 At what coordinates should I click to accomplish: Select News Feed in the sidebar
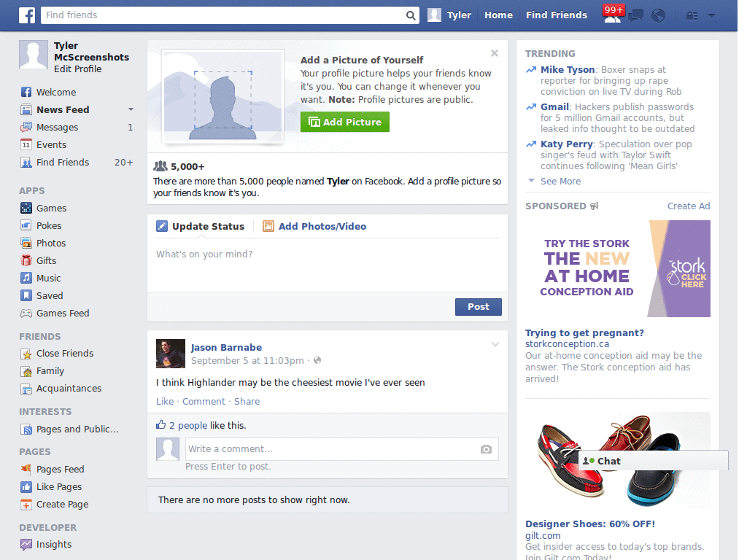click(x=63, y=110)
